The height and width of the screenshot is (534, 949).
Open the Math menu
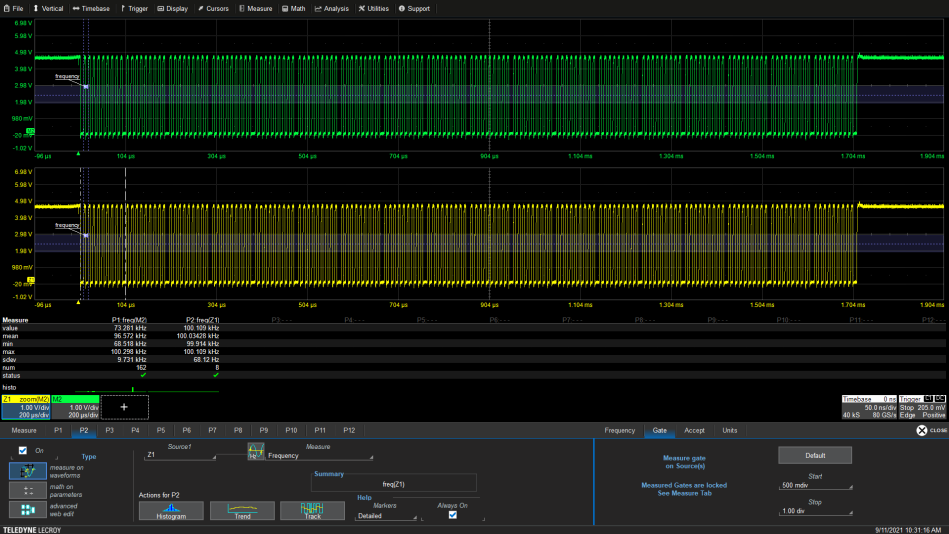[x=294, y=8]
